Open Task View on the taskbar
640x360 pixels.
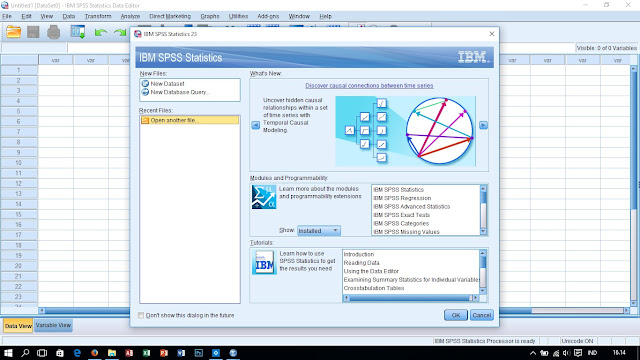42,353
